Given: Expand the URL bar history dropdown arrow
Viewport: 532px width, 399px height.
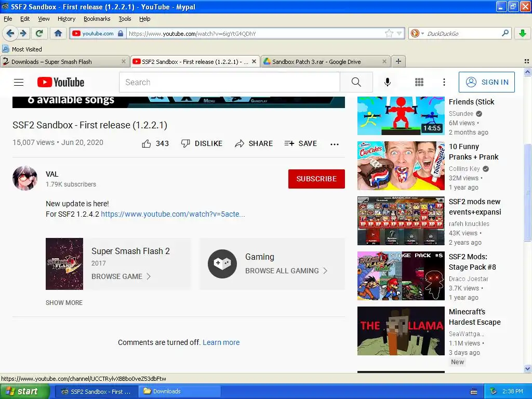Looking at the screenshot, I should pyautogui.click(x=400, y=33).
